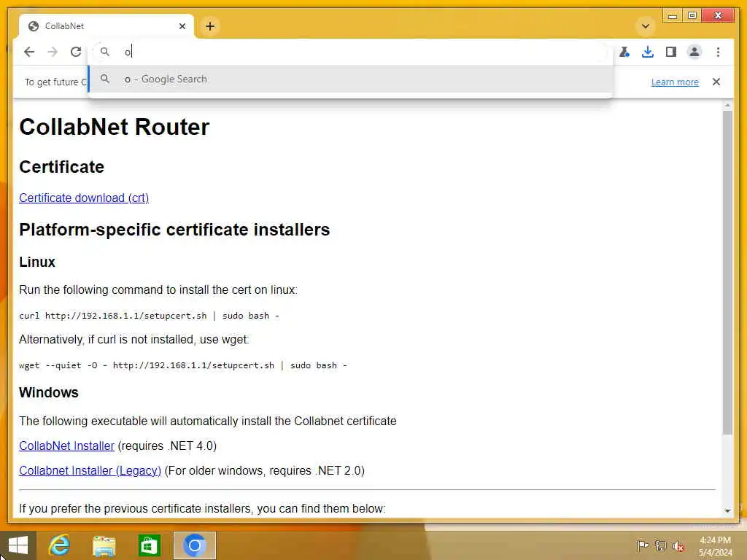This screenshot has height=560, width=747.
Task: Click the 'Windows' subheading
Action: click(49, 392)
